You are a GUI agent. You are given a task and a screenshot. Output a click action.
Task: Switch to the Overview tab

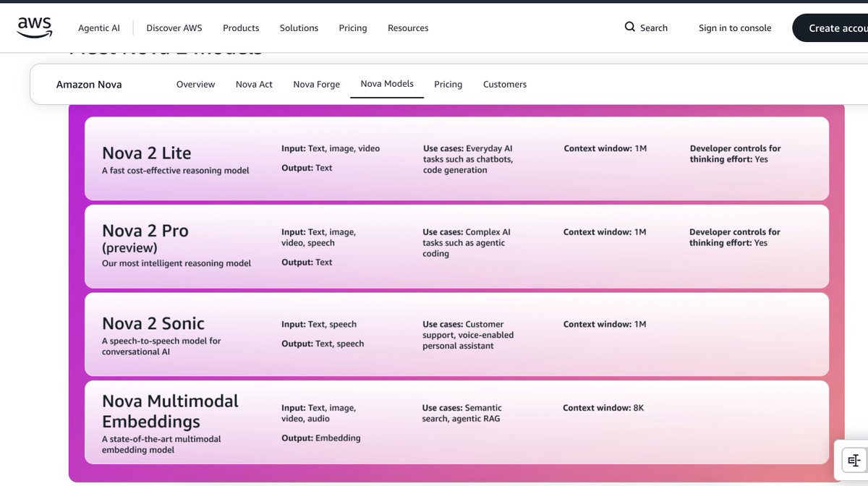point(195,85)
